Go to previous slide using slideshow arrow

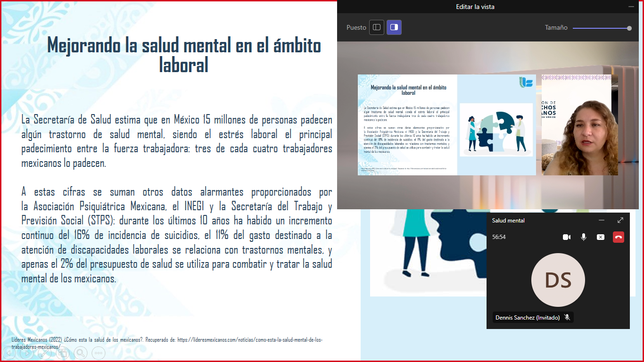click(x=9, y=353)
